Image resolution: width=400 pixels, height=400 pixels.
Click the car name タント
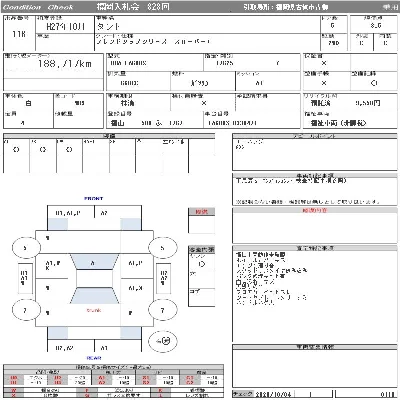tap(109, 27)
